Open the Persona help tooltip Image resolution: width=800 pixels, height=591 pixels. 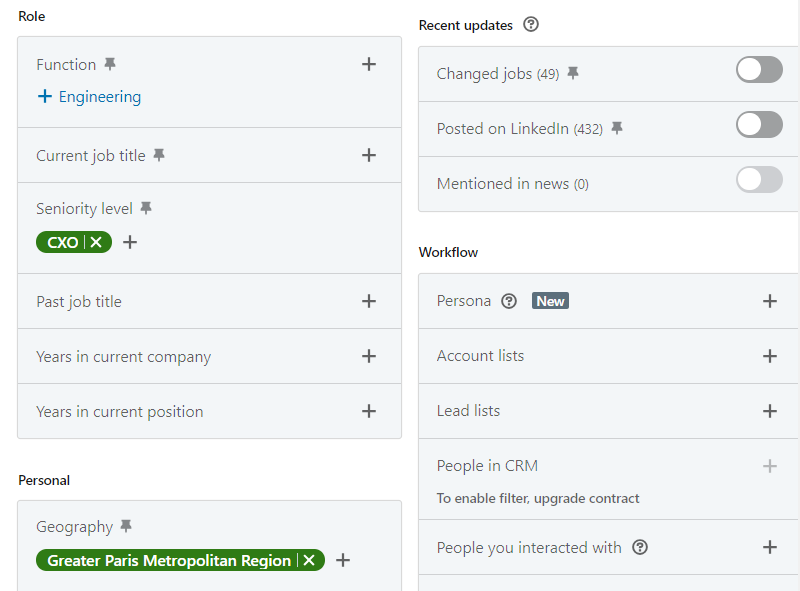tap(510, 300)
